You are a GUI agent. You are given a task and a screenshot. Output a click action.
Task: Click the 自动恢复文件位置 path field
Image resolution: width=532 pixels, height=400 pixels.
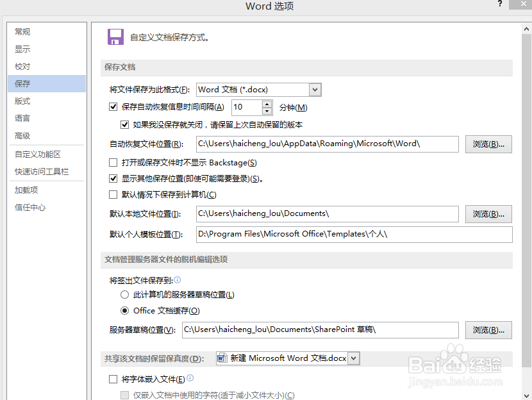[328, 144]
